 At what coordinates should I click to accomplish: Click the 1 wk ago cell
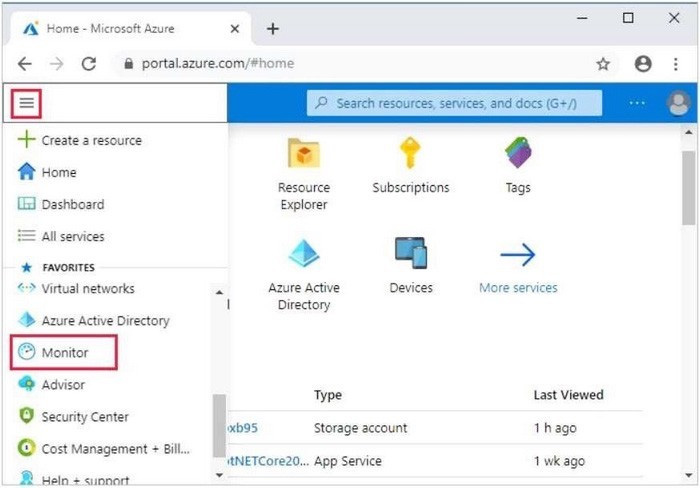pos(559,461)
